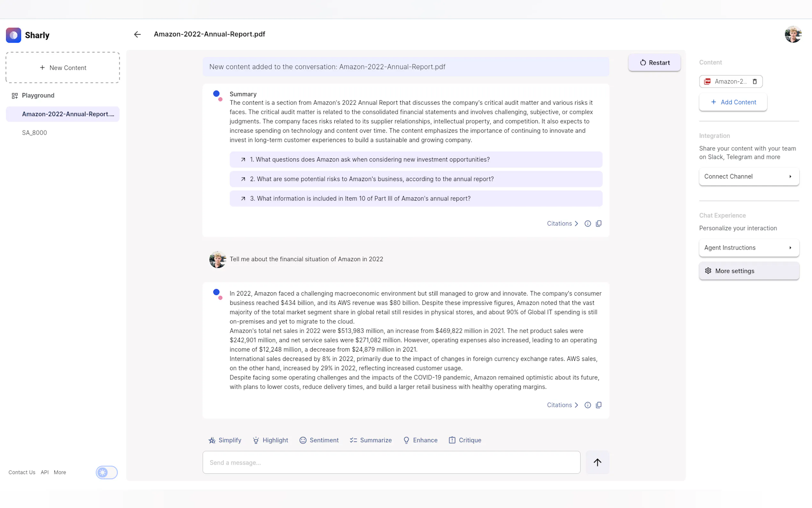Select Amazon-2022-Annual-Report in sidebar

(63, 114)
